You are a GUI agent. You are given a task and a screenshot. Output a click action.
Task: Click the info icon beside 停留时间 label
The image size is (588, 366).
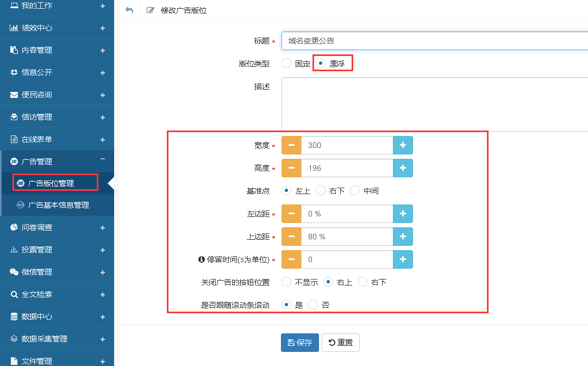pos(202,260)
